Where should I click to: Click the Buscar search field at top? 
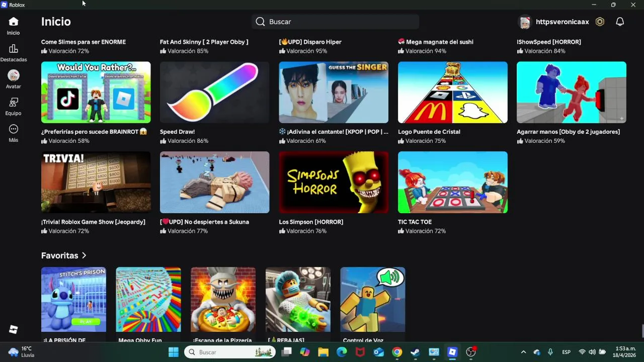tap(335, 22)
